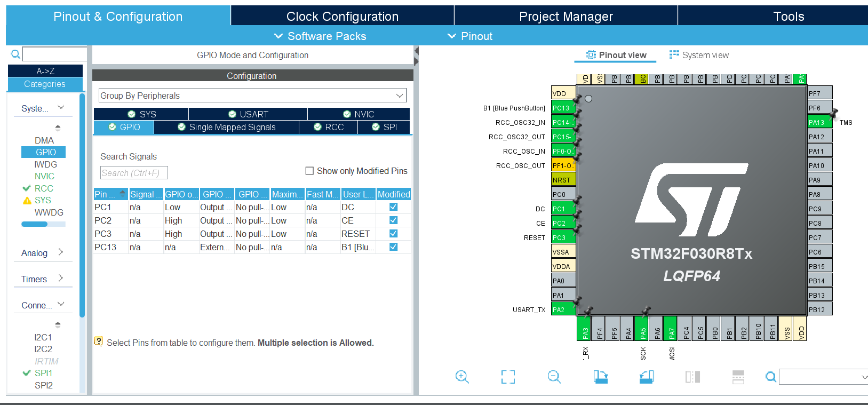The image size is (868, 405).
Task: Click the rotate counter-clockwise chip icon
Action: (647, 377)
